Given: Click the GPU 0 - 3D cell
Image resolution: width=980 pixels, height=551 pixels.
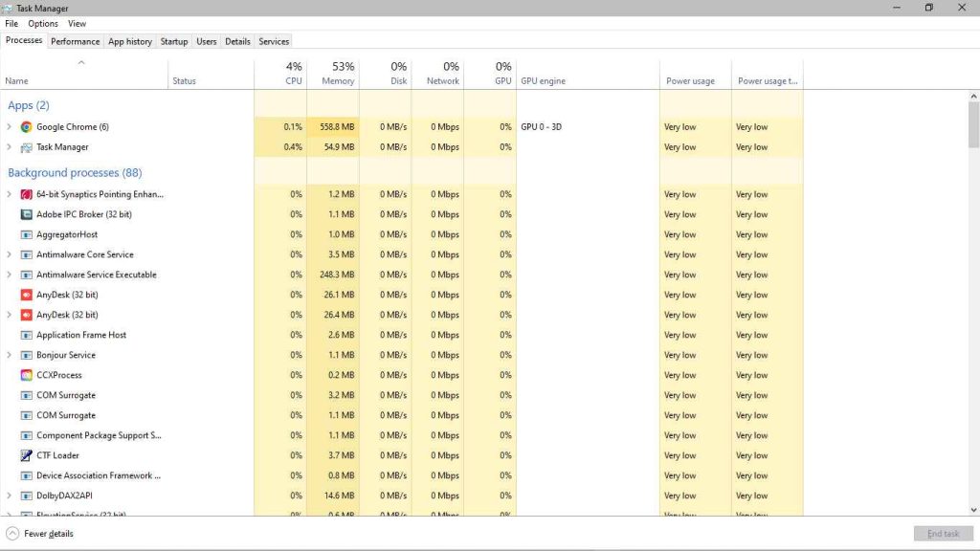Looking at the screenshot, I should coord(542,127).
